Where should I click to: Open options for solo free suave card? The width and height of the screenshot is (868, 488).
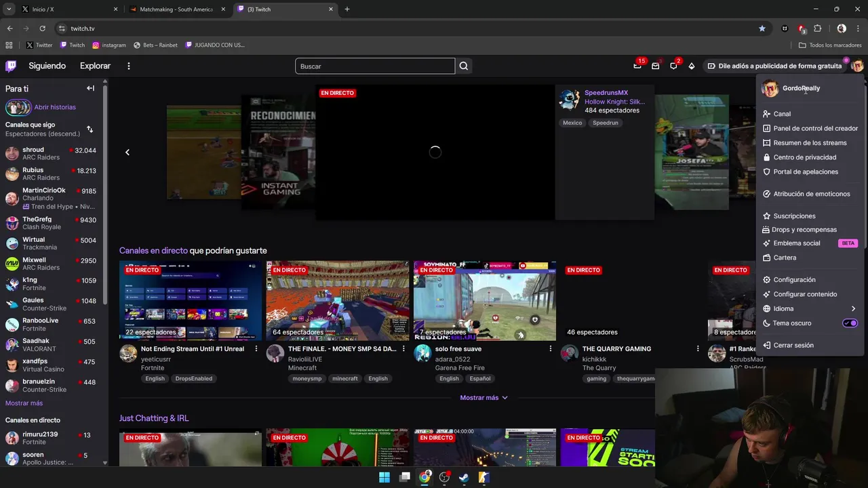click(x=551, y=348)
